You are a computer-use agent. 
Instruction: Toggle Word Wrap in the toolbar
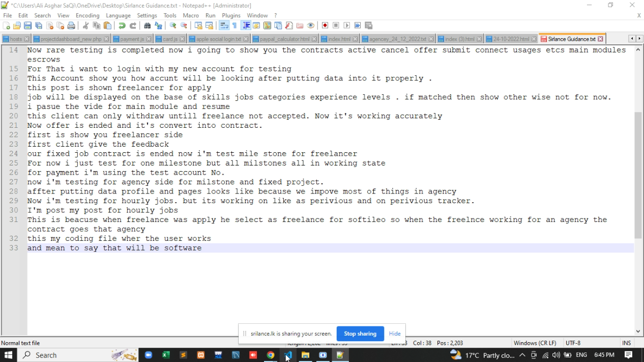pyautogui.click(x=224, y=26)
